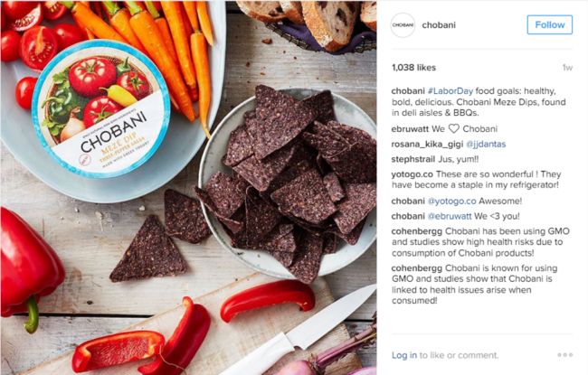This screenshot has height=375, width=588.
Task: Click the chobani username in the caption
Action: tap(408, 91)
